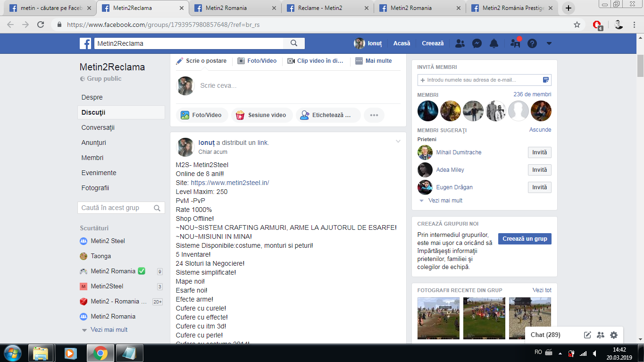Image resolution: width=644 pixels, height=362 pixels.
Task: Switch to the Metin2 România Prestige browser tab
Action: (x=512, y=8)
